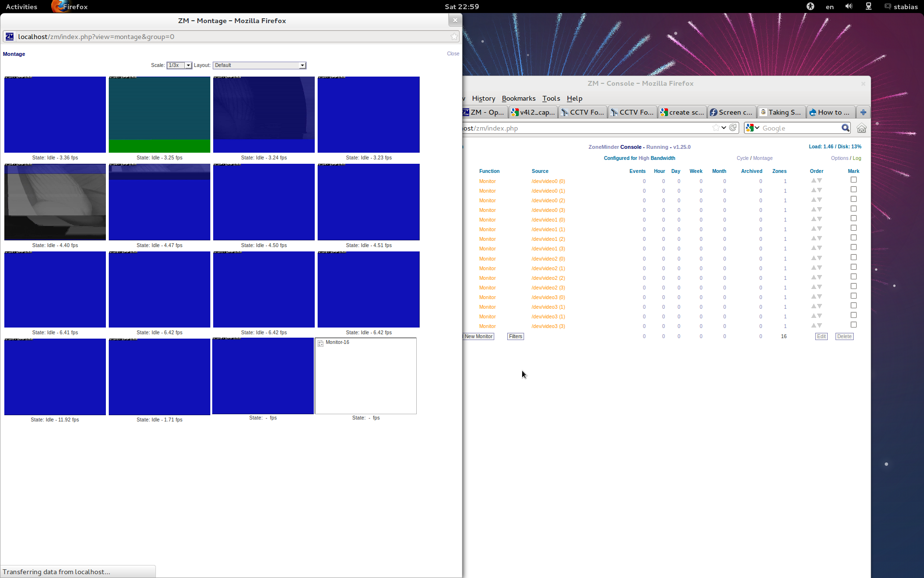
Task: Open the Tools menu
Action: 551,98
